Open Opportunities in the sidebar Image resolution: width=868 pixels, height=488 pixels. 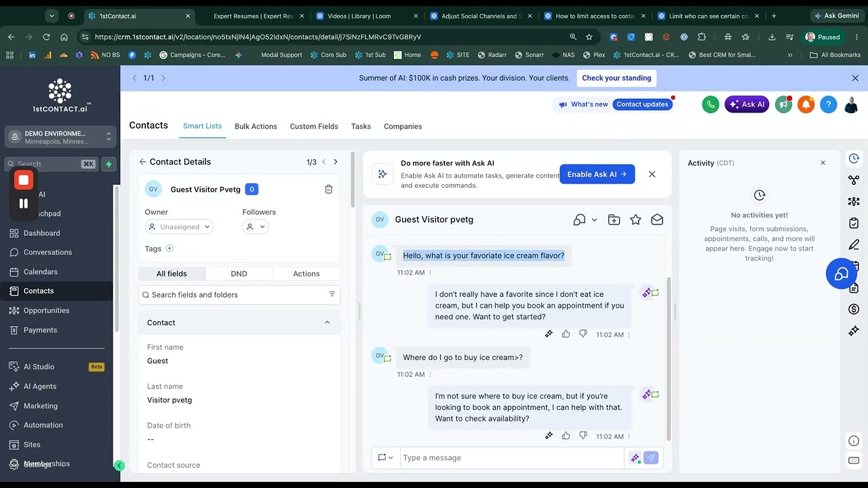(46, 310)
